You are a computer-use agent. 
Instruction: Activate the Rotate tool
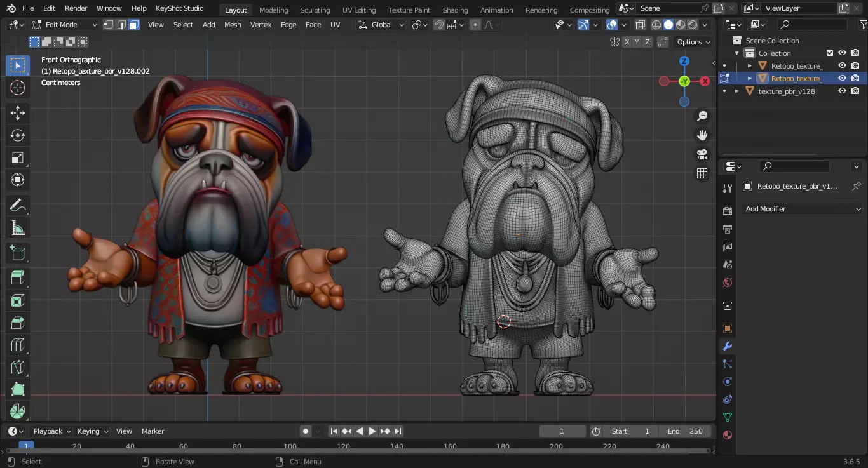click(x=18, y=135)
